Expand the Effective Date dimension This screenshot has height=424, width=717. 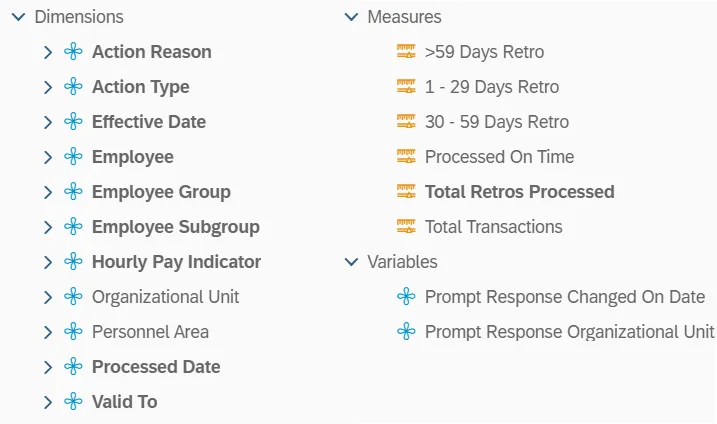(48, 122)
